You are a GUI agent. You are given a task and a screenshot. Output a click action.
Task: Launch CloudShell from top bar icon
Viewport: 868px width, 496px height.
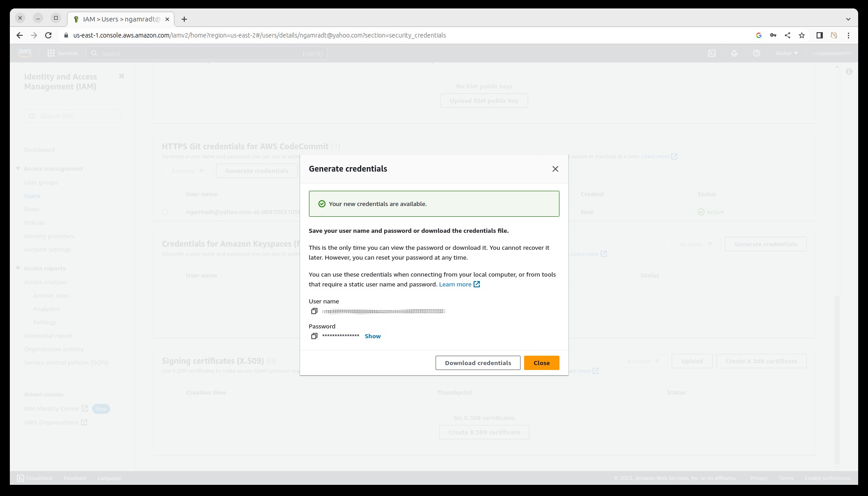pyautogui.click(x=712, y=53)
